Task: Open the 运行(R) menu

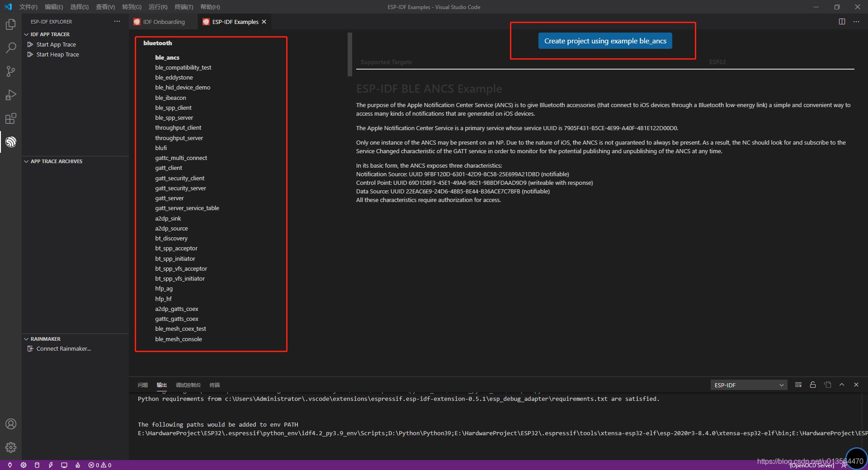Action: click(158, 7)
